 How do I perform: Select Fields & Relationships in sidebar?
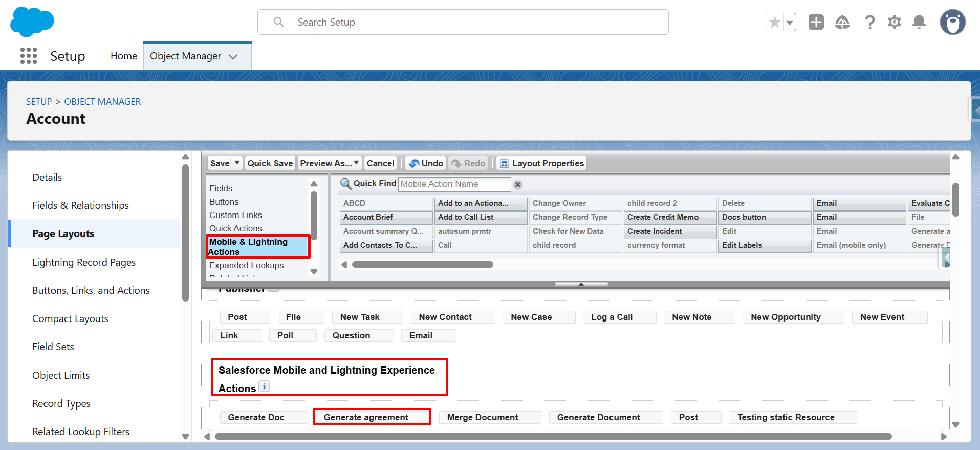pos(80,205)
